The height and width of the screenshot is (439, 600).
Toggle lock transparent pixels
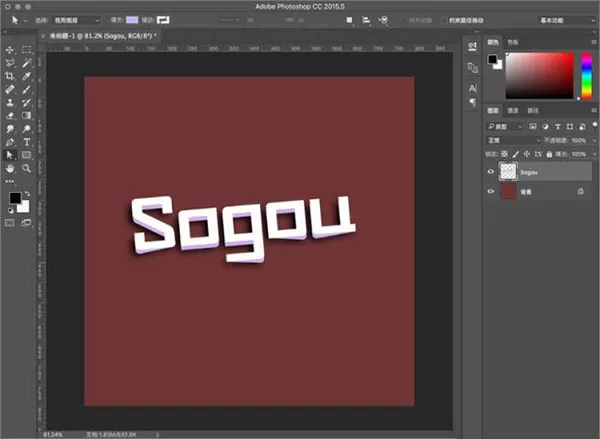click(504, 154)
